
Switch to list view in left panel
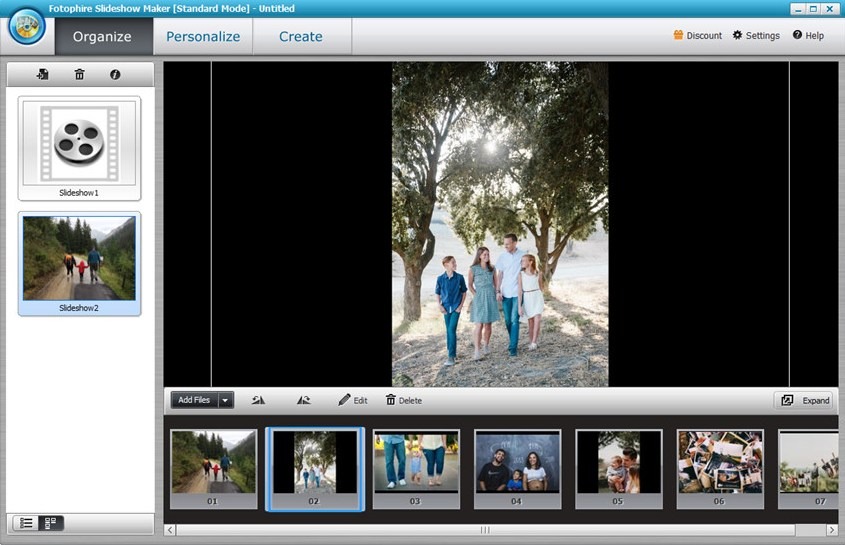(26, 522)
